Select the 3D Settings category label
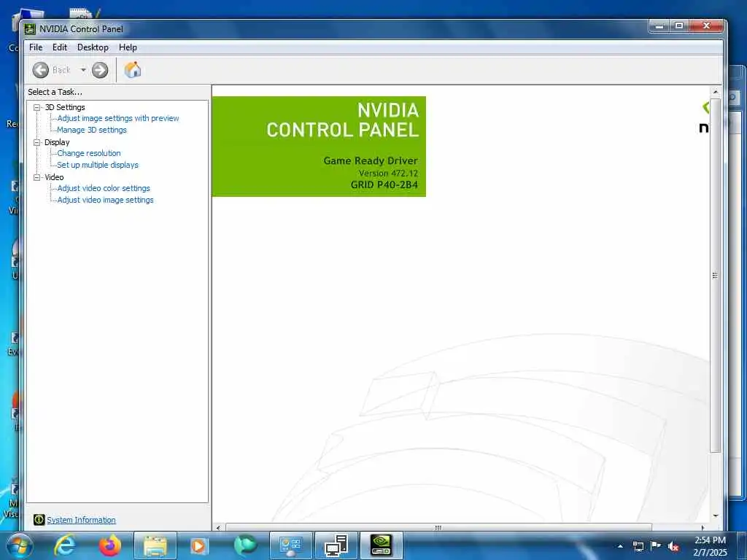Screen dimensions: 747x560 click(65, 107)
